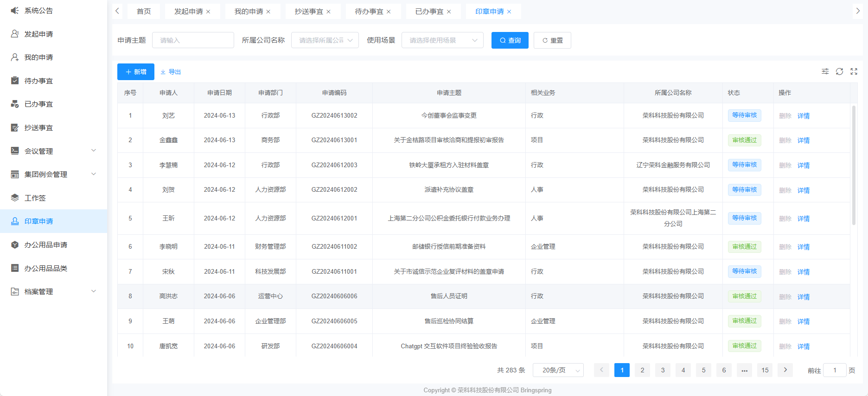Viewport: 868px width, 396px height.
Task: Switch to the 首页 tab
Action: click(x=144, y=12)
